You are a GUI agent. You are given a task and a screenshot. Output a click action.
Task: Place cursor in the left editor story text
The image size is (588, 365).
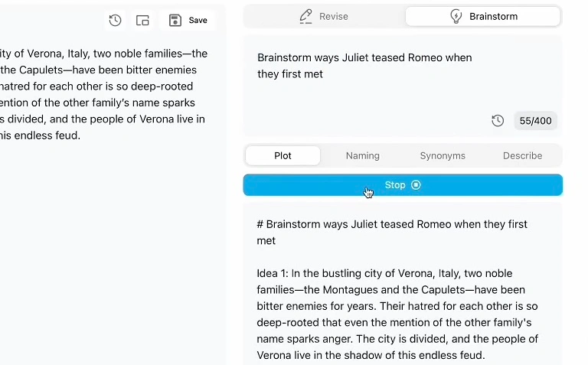103,94
